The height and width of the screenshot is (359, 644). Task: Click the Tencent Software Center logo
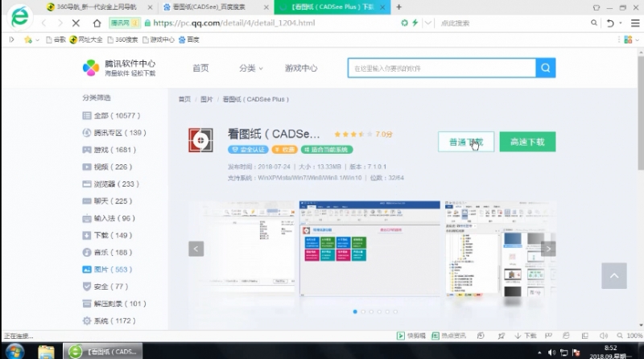[x=119, y=68]
